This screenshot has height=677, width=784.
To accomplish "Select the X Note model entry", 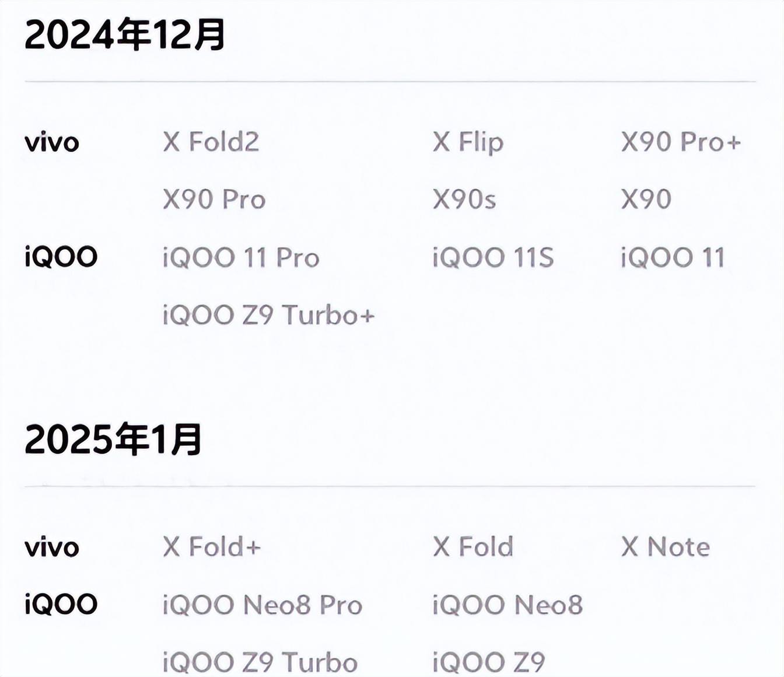I will (x=666, y=547).
